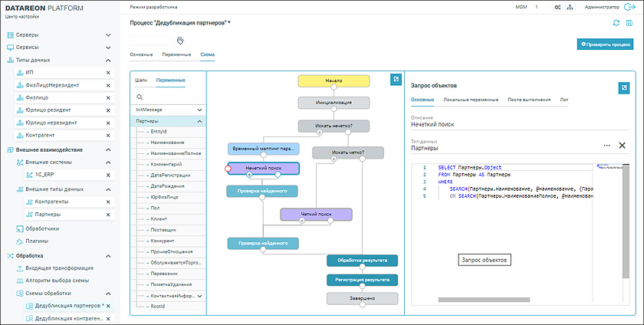Switch to the Переменные process tab
The height and width of the screenshot is (325, 644).
point(176,55)
